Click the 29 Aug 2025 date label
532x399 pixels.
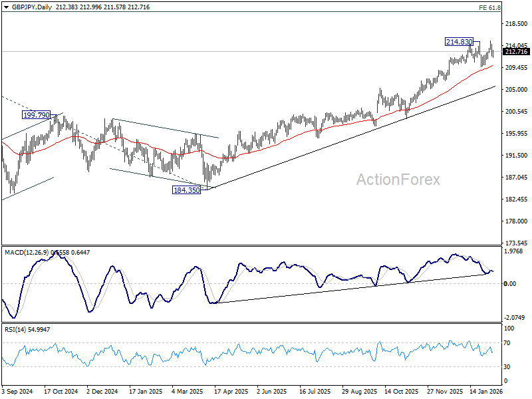point(359,391)
